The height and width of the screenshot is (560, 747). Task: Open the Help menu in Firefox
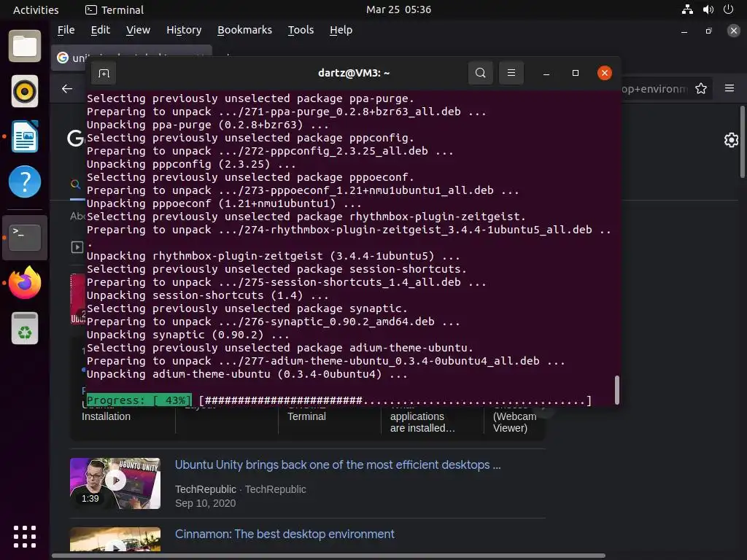[341, 30]
